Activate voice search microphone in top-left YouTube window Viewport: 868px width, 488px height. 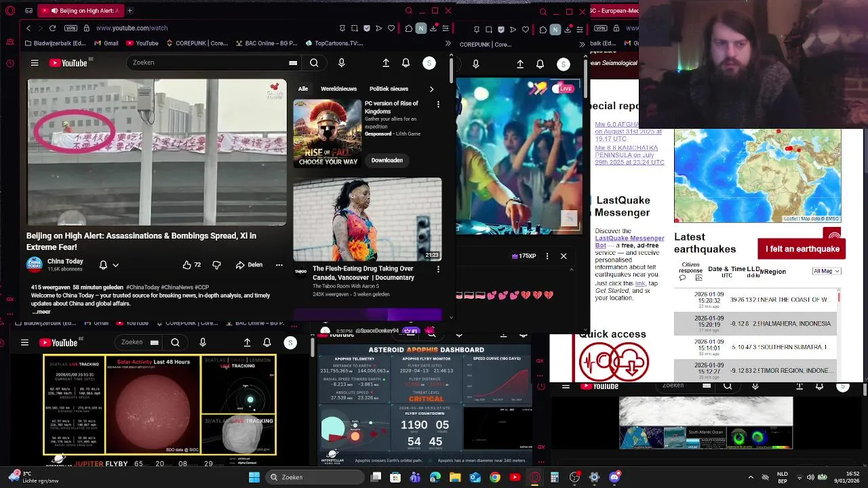(x=341, y=62)
